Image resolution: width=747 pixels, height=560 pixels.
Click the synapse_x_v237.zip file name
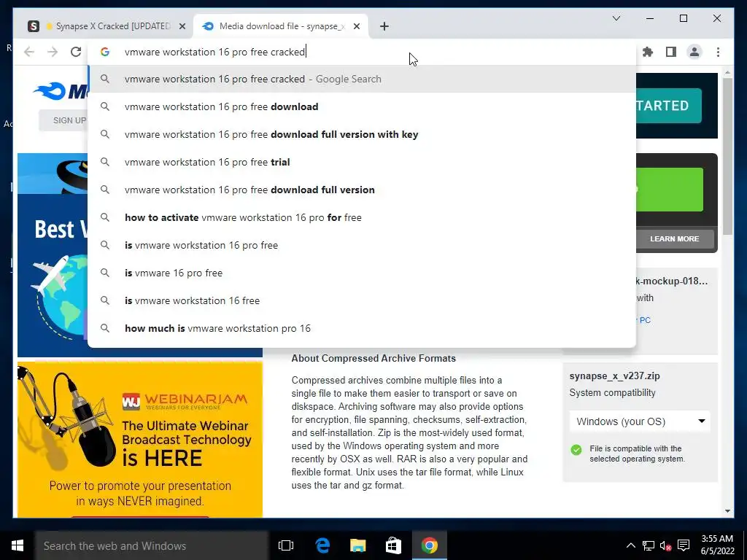click(614, 376)
